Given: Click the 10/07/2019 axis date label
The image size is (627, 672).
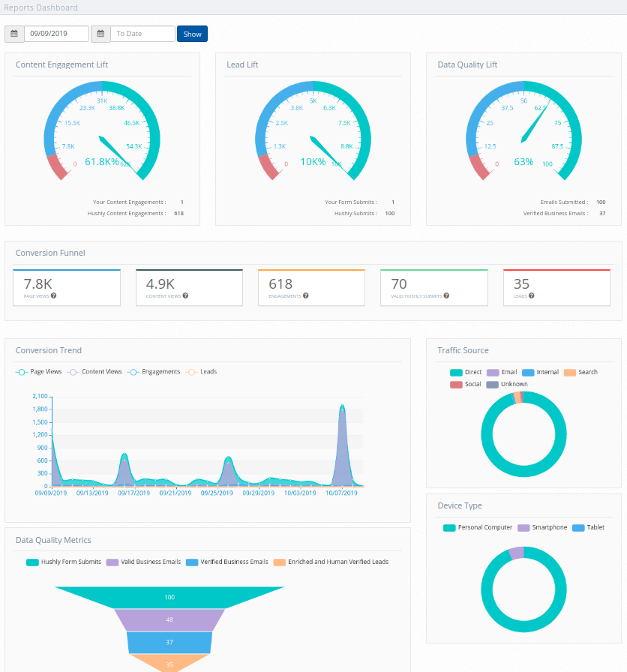Looking at the screenshot, I should click(x=341, y=493).
